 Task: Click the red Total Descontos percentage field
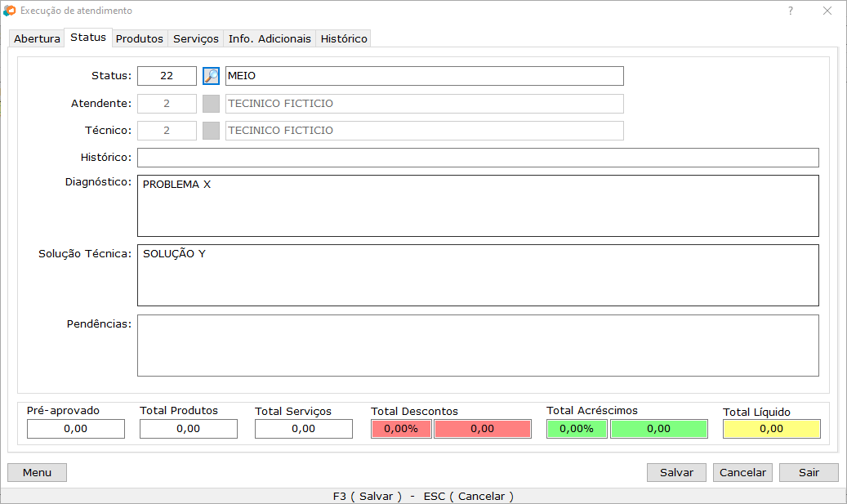coord(401,429)
